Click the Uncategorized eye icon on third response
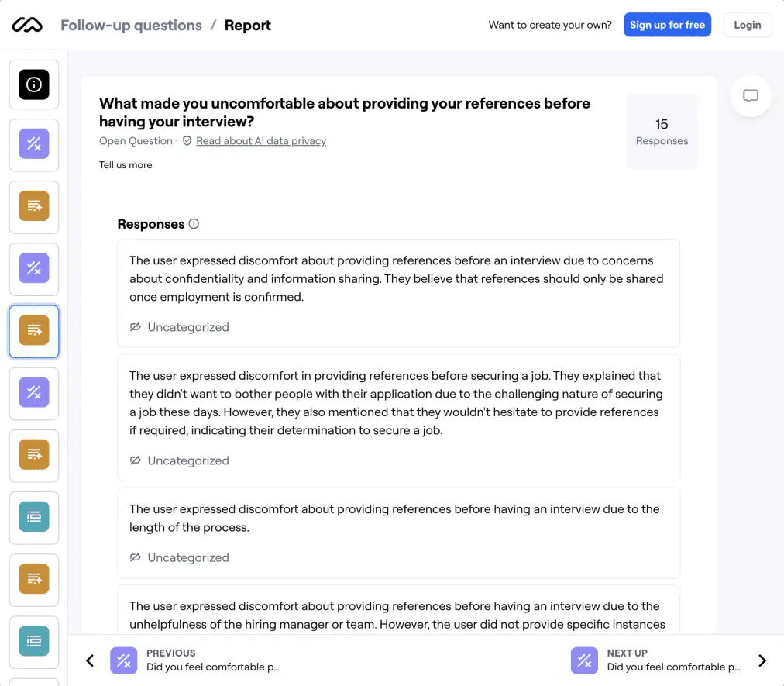784x686 pixels. [136, 557]
